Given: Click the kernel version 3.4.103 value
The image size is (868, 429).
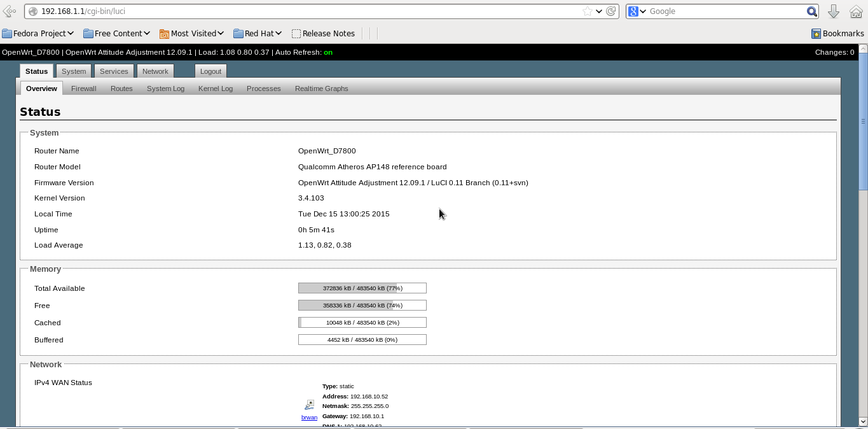Looking at the screenshot, I should pyautogui.click(x=311, y=198).
